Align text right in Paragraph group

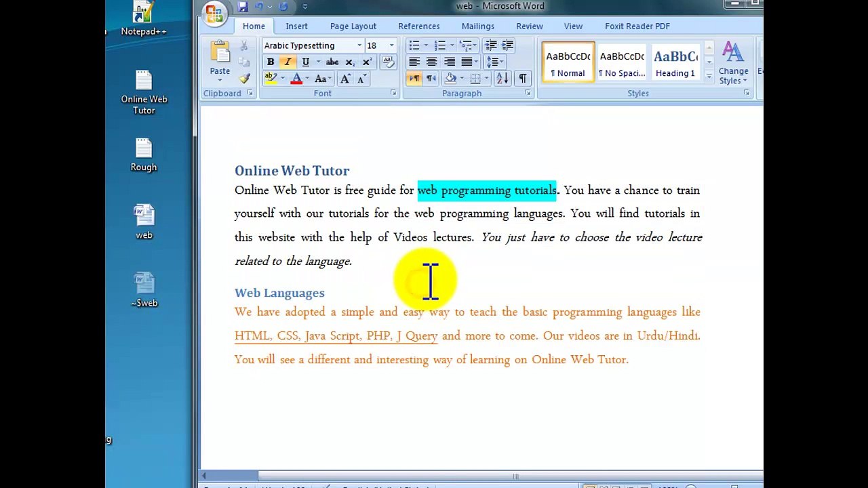(449, 62)
